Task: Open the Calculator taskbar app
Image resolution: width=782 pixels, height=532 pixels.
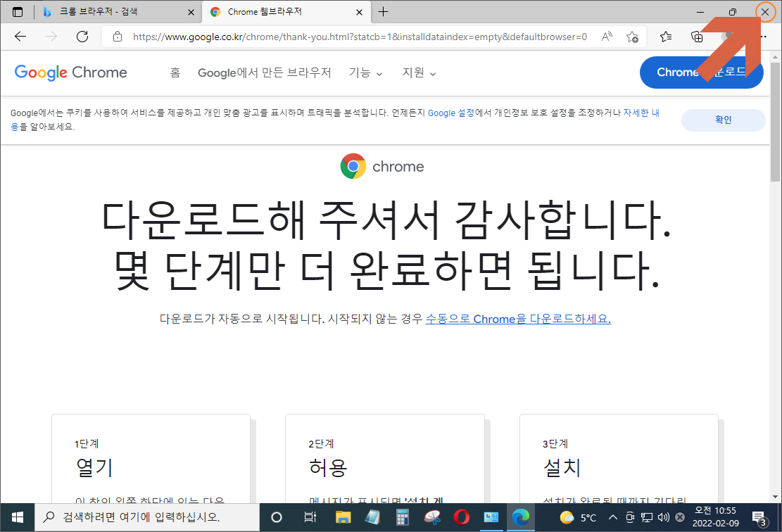Action: coord(402,517)
